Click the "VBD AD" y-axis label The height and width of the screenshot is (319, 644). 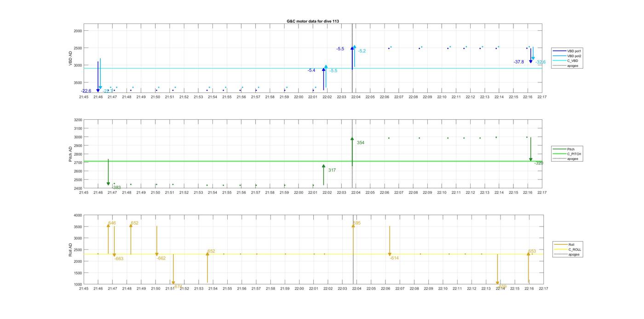click(71, 58)
